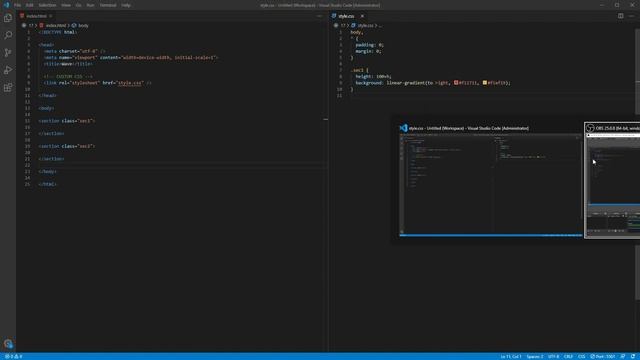Open style.css link in href attribute
The width and height of the screenshot is (640, 360).
[130, 83]
